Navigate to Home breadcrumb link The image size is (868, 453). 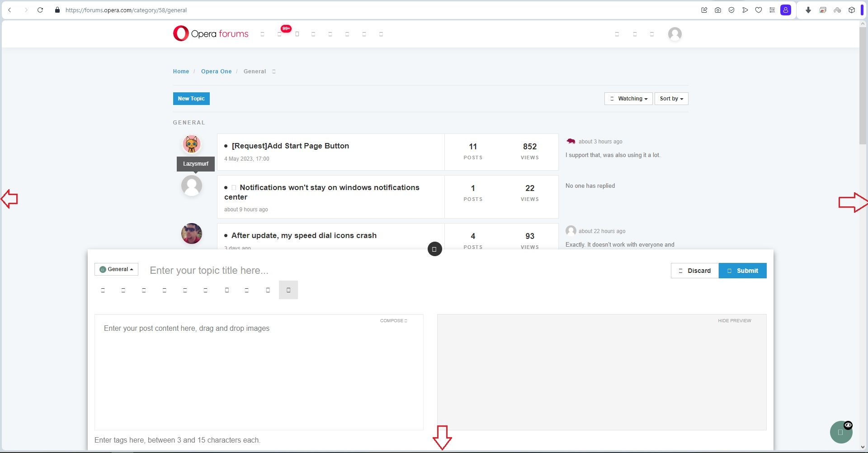[x=181, y=72]
